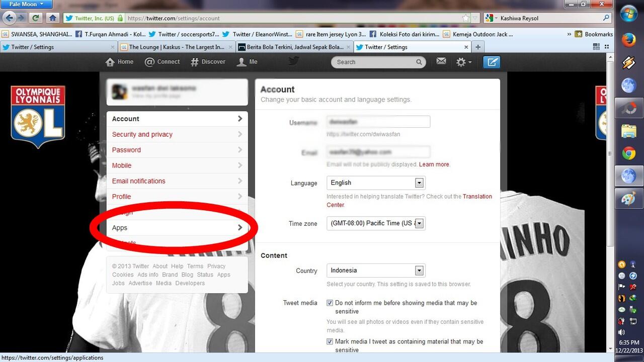Open search engine selector dropdown
Viewport: 644px width, 362px height.
[492, 18]
